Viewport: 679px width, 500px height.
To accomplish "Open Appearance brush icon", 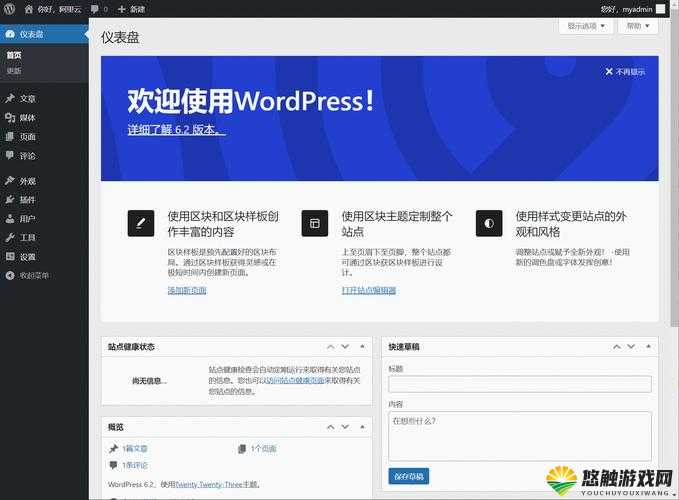I will (x=10, y=181).
